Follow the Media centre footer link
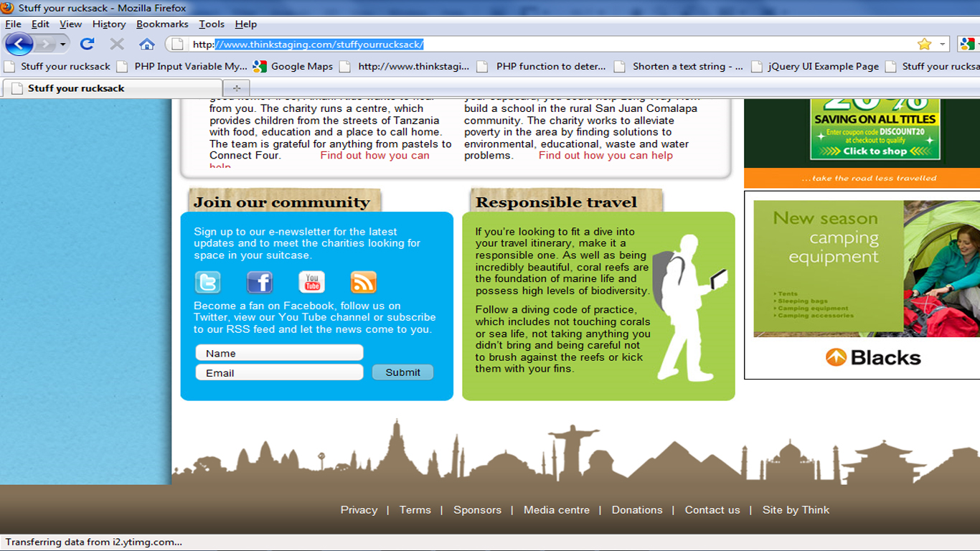 [x=556, y=510]
